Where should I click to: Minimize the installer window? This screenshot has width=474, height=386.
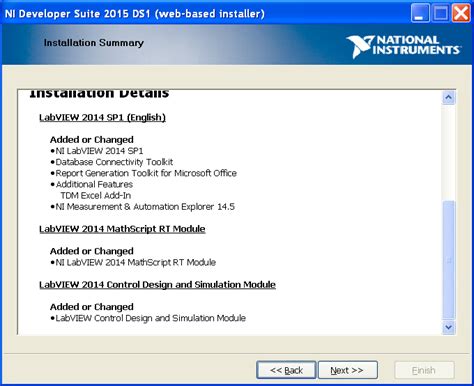click(420, 13)
